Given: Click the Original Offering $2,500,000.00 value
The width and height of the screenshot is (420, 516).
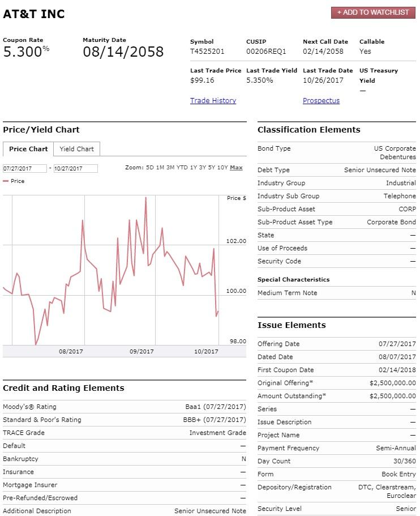Looking at the screenshot, I should 393,383.
